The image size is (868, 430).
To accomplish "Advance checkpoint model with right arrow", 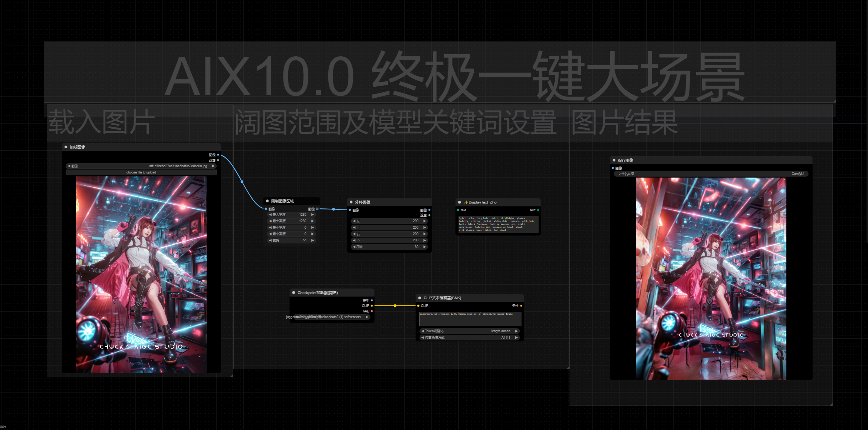I will tap(367, 317).
